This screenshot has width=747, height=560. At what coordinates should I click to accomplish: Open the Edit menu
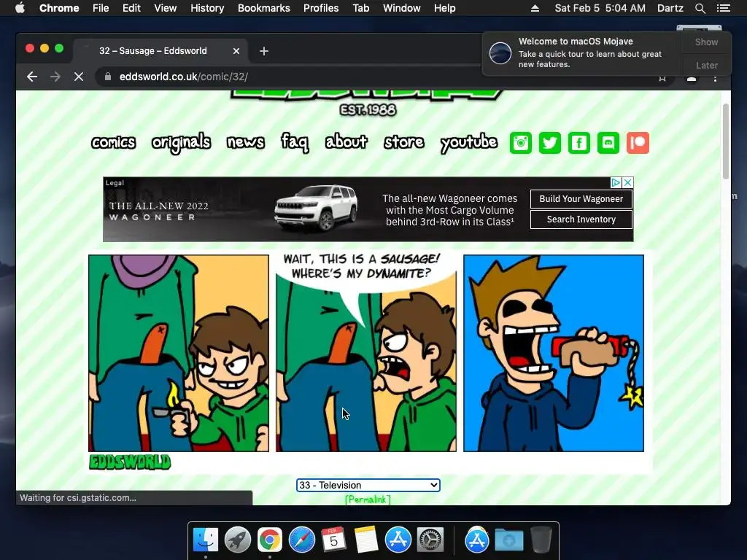[131, 8]
